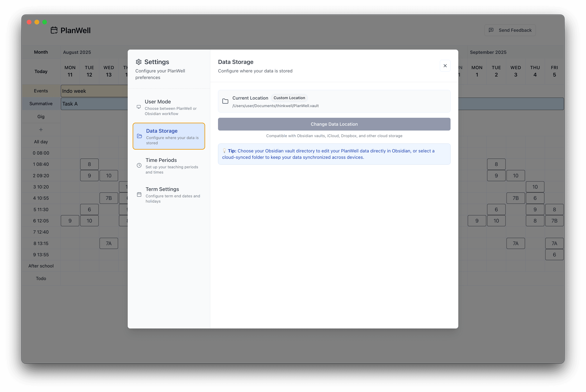Click the September MON 1 day header
Screen dimensions: 586x392
tap(477, 71)
